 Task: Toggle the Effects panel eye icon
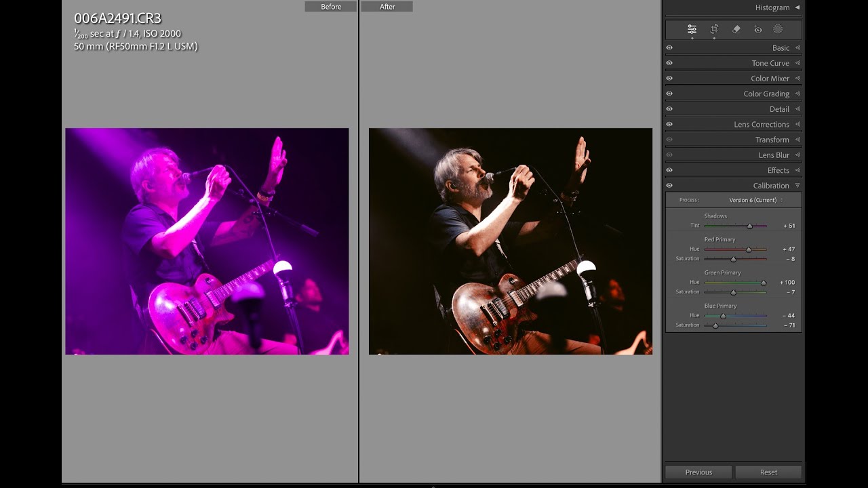[669, 170]
